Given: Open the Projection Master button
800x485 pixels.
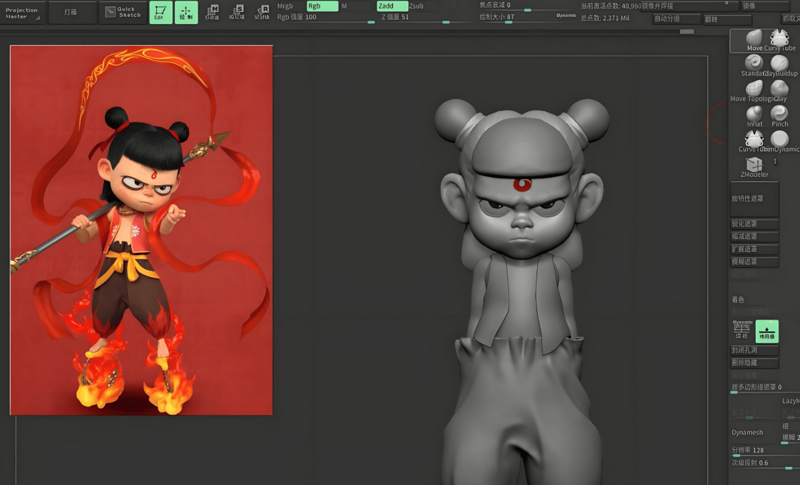Looking at the screenshot, I should (22, 13).
